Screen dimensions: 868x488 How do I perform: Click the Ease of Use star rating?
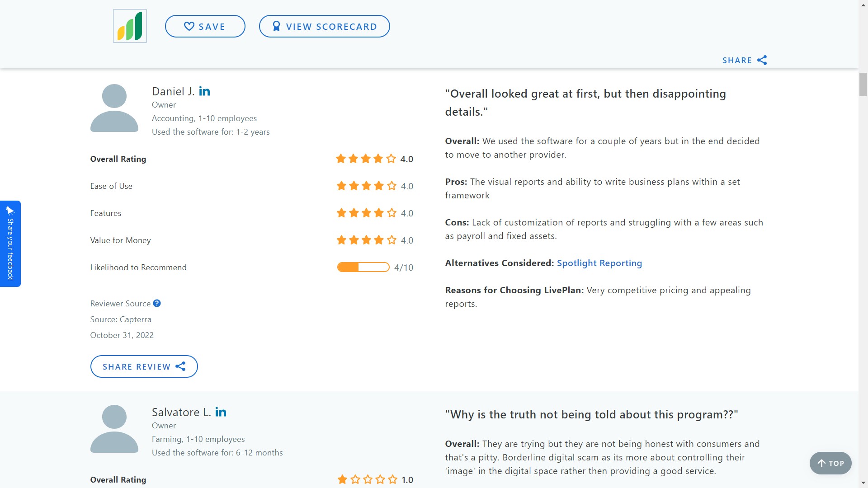point(366,186)
